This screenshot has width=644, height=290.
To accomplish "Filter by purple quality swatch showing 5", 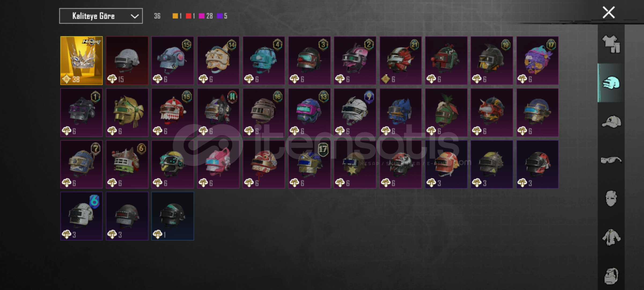I will click(x=222, y=16).
